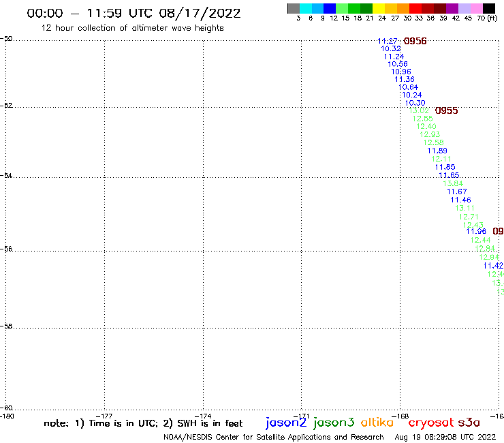Select the 11.46 wave height reading
The image size is (504, 443).
pyautogui.click(x=461, y=200)
